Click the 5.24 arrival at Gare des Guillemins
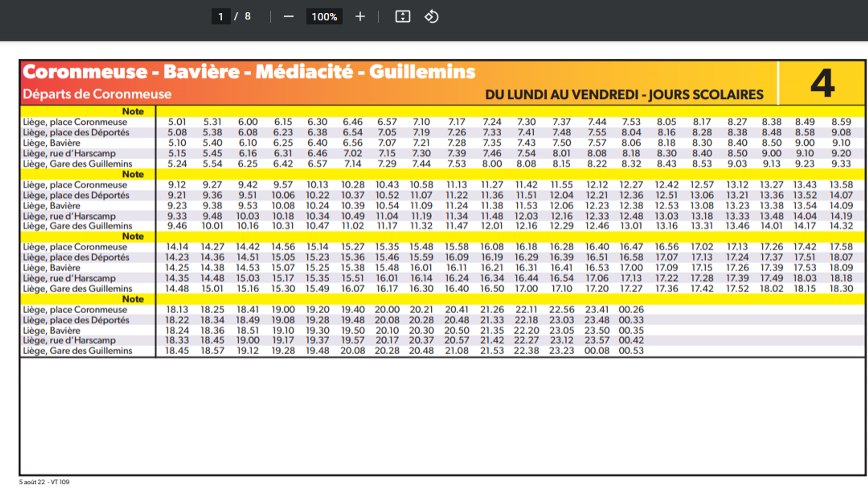The image size is (868, 488). 177,164
